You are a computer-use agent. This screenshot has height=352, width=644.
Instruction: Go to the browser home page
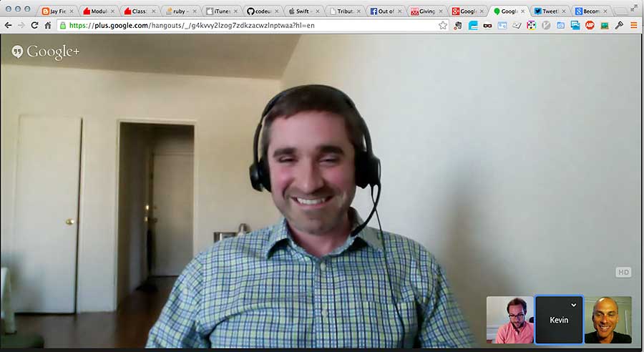pyautogui.click(x=48, y=25)
